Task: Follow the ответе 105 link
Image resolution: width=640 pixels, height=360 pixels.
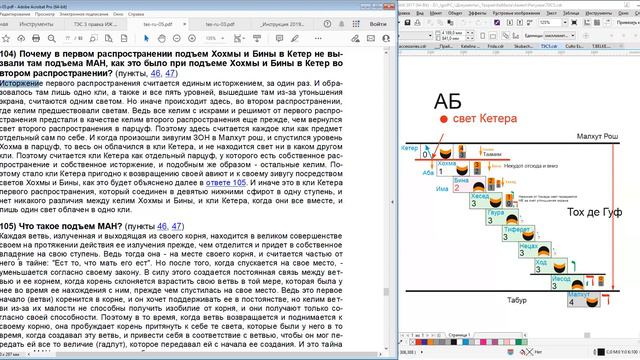Action: point(226,182)
